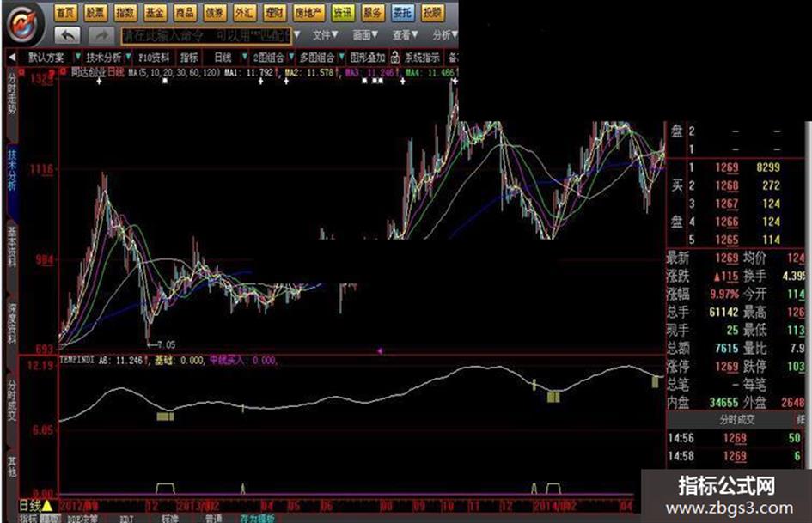Select the 普通 bottom tab
Viewport: 812px width, 523px height.
[x=214, y=519]
